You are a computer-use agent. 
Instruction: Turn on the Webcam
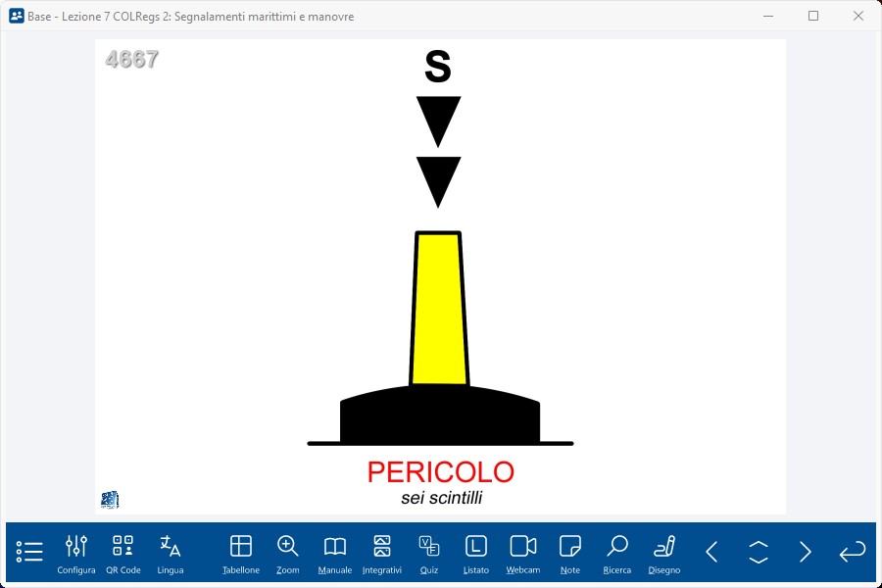523,553
